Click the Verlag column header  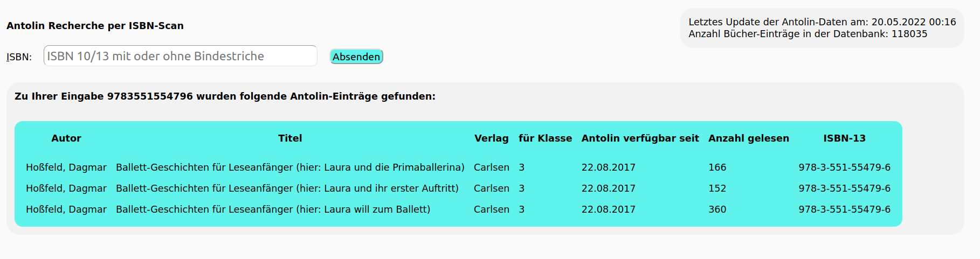coord(491,138)
